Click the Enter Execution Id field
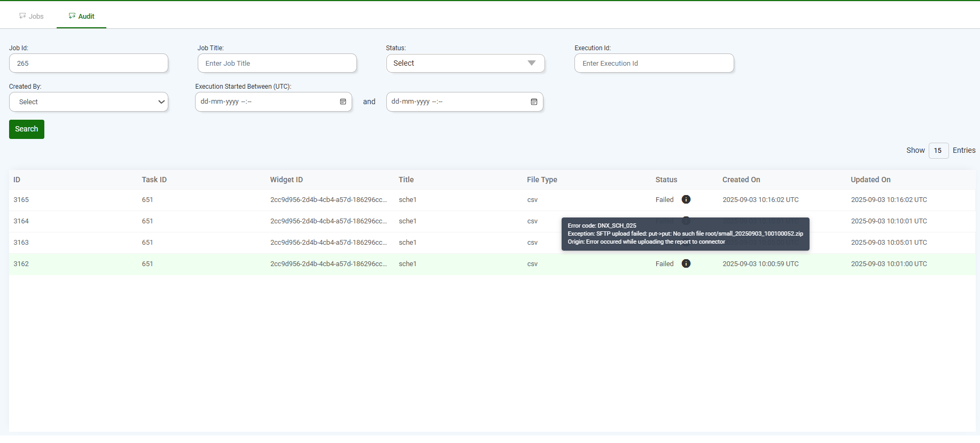This screenshot has width=980, height=443. [654, 63]
